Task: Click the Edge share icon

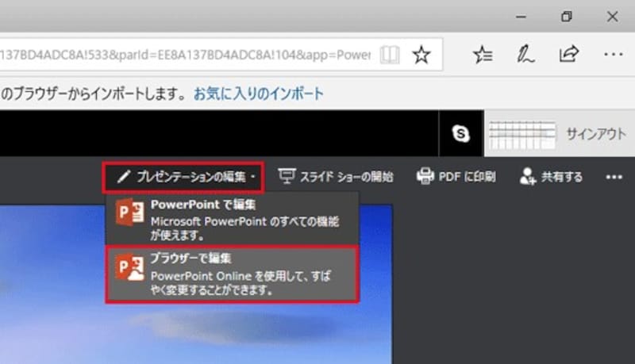Action: pyautogui.click(x=568, y=54)
